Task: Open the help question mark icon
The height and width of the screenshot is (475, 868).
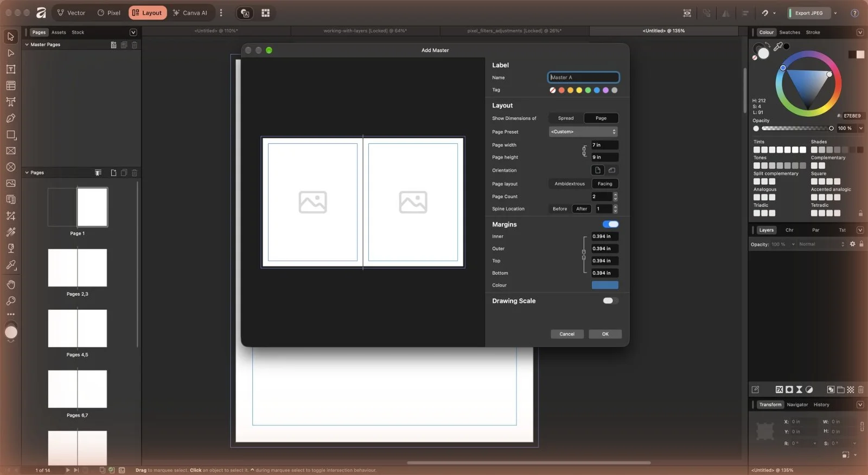Action: [x=854, y=13]
